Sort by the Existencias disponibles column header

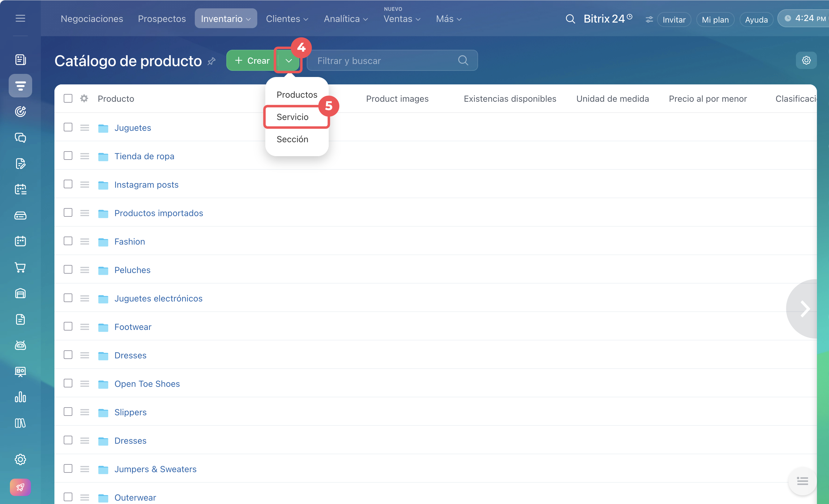(510, 99)
